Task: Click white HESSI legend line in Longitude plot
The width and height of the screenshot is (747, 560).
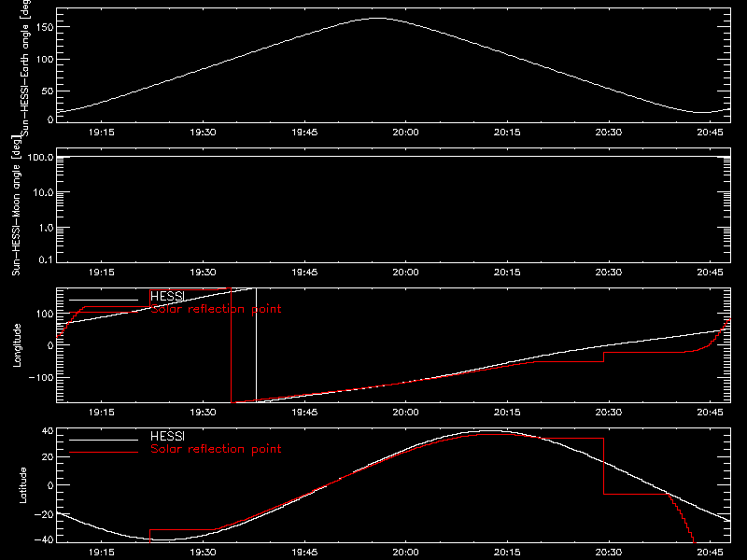Action: (x=104, y=300)
